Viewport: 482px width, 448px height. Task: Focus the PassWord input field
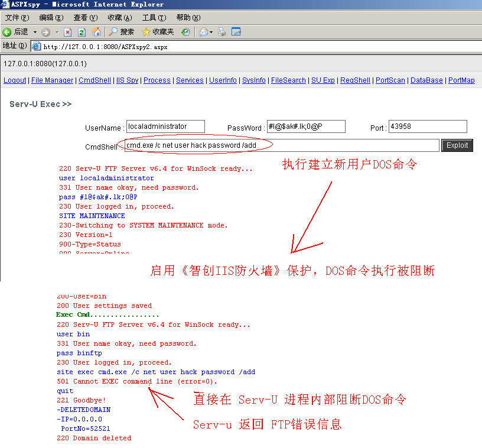coord(306,126)
